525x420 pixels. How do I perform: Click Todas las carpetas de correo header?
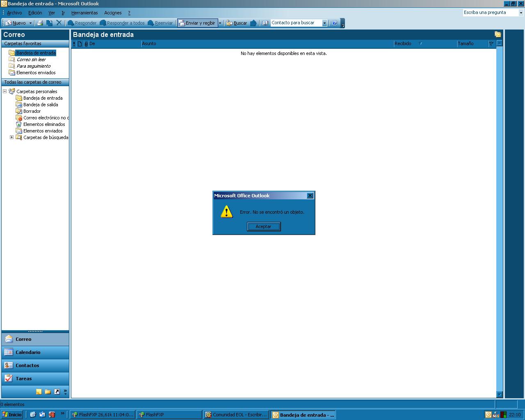point(35,82)
